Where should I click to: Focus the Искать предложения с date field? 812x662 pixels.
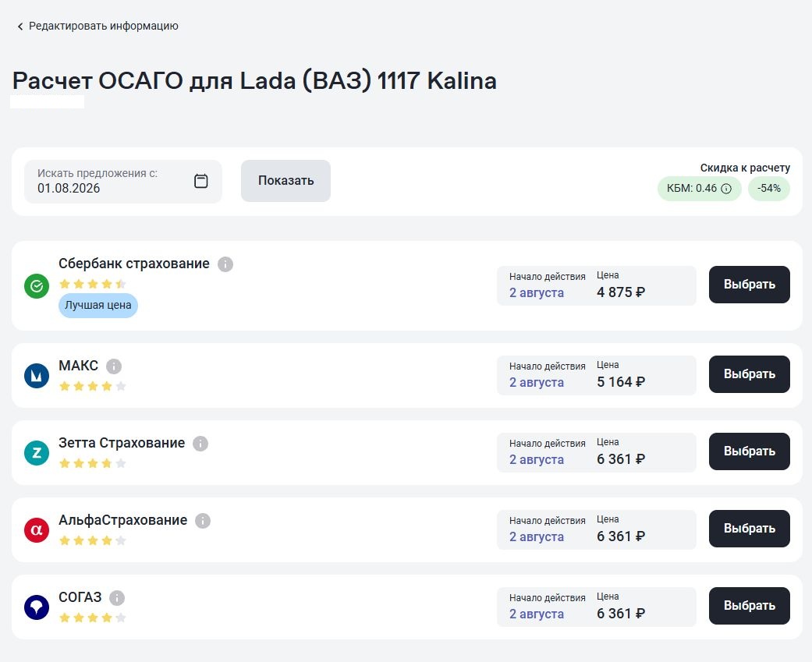[122, 181]
